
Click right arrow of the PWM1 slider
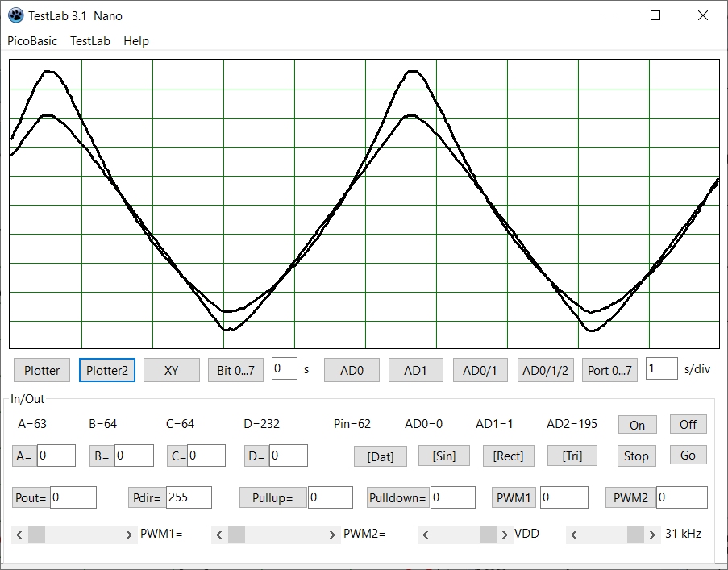click(129, 535)
